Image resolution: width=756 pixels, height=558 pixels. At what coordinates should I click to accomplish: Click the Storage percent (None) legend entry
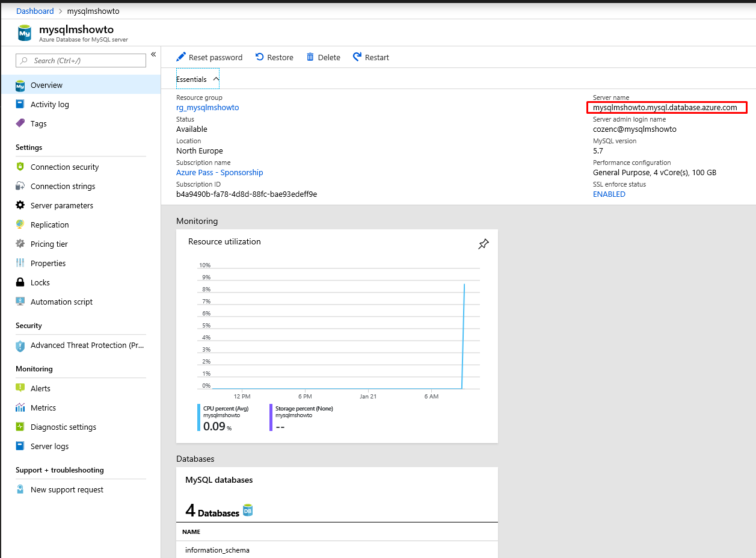point(302,418)
